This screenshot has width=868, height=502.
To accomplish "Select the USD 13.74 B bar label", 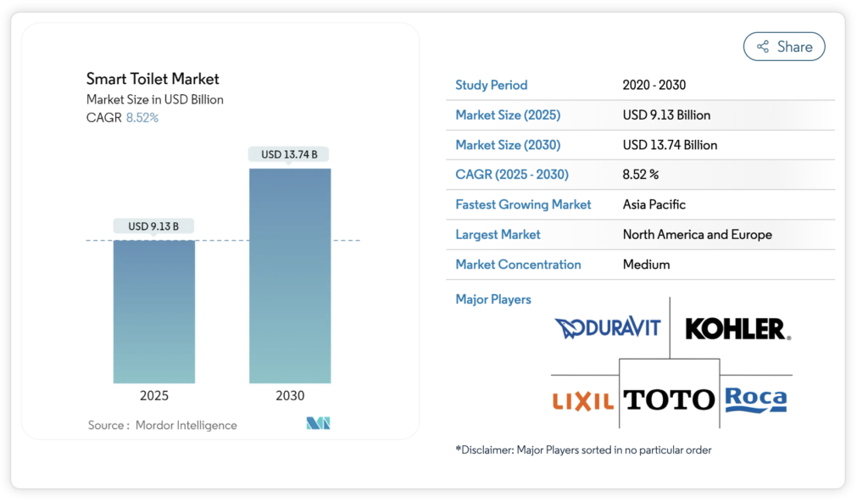I will (x=289, y=154).
